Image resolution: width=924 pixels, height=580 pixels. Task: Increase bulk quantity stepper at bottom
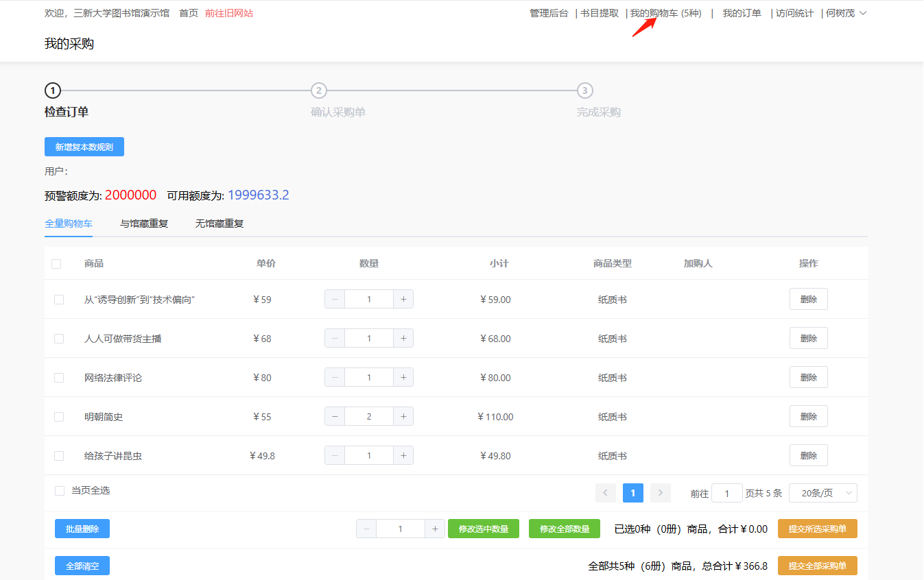(435, 529)
